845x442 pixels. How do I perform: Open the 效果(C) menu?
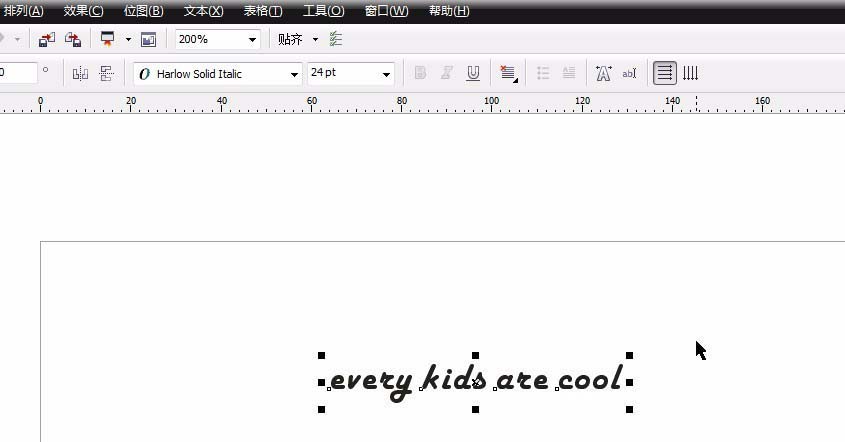(83, 11)
